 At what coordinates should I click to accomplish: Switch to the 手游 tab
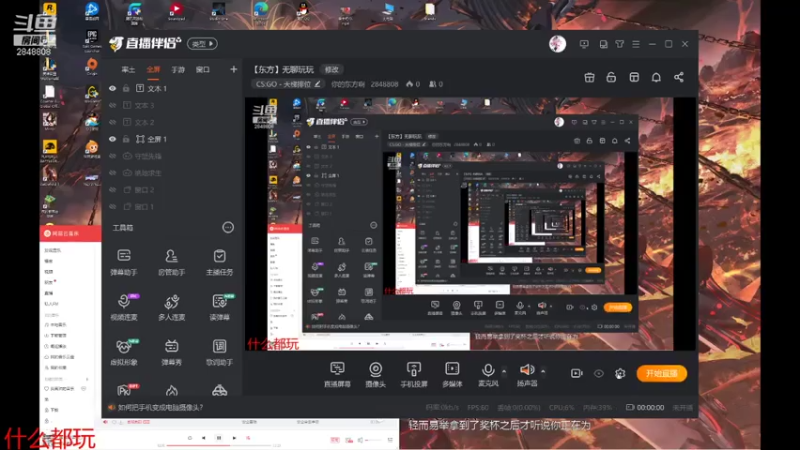[x=178, y=69]
